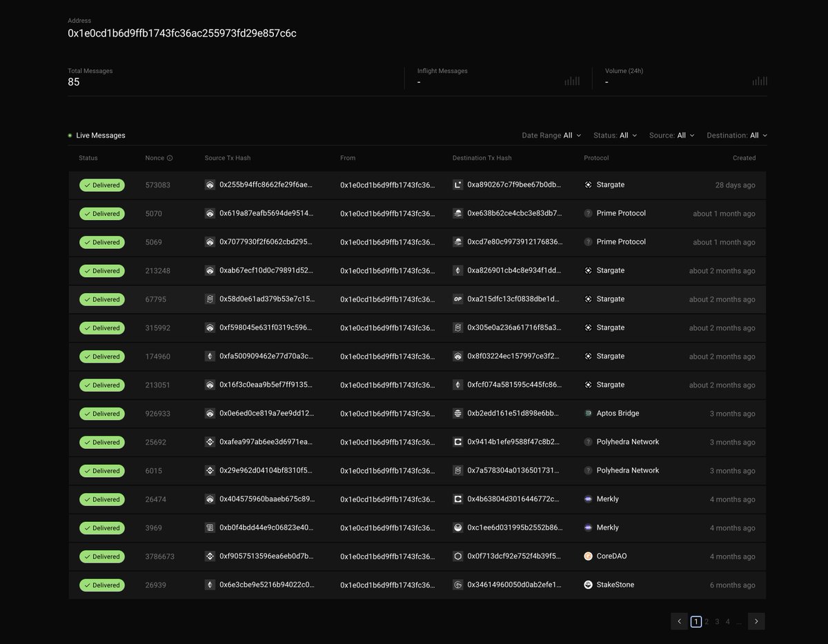828x644 pixels.
Task: Click Ethereum icon beside 0xa826901cb4c8e934f1dd
Action: tap(457, 270)
